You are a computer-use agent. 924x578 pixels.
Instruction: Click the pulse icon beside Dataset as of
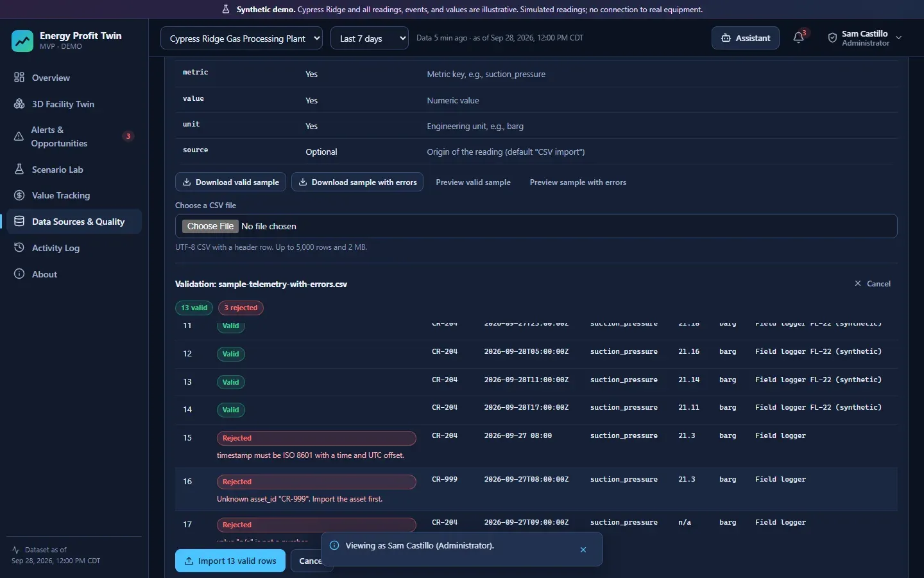tap(16, 550)
